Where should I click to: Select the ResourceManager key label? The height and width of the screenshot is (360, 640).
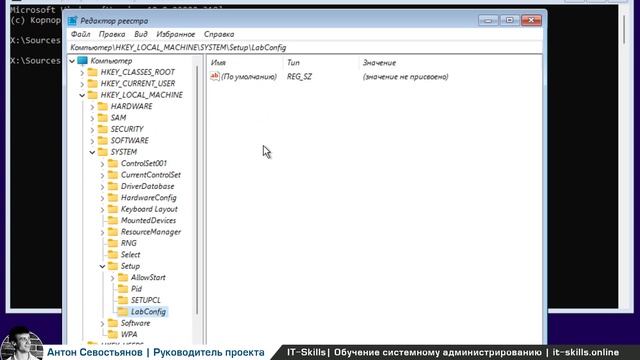tap(151, 232)
